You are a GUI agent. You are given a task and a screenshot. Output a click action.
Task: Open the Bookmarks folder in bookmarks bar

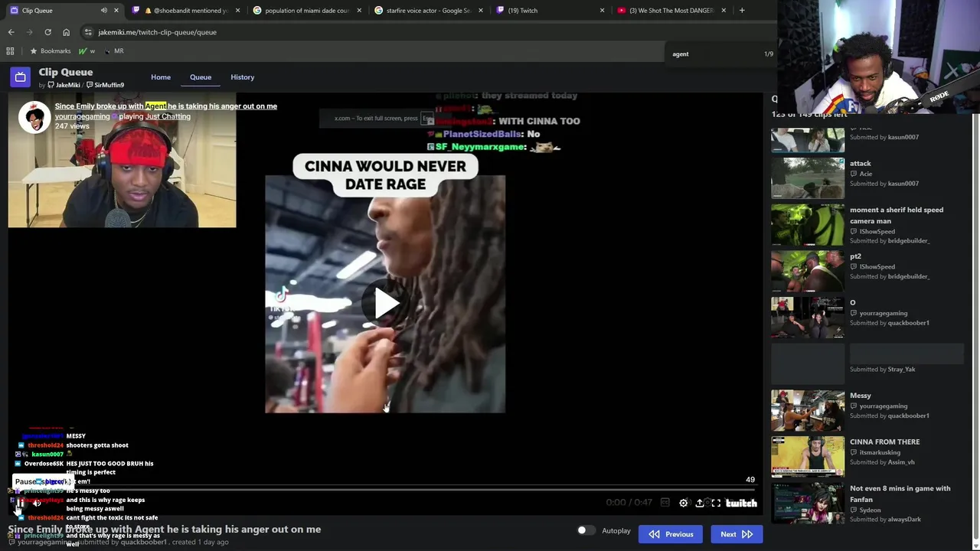[x=50, y=51]
